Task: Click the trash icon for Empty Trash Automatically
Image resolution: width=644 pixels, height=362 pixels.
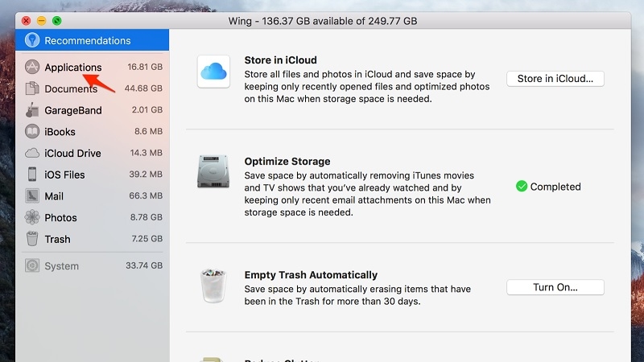Action: (213, 286)
